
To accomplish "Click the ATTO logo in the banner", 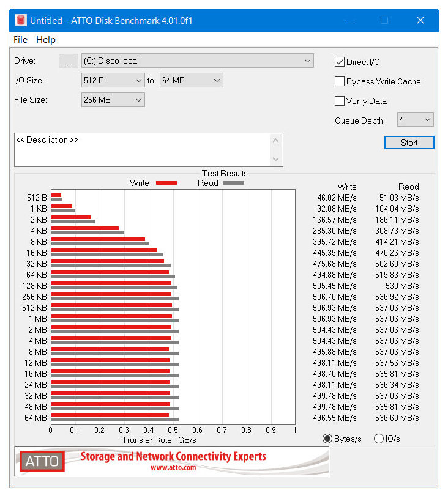I will (x=42, y=461).
